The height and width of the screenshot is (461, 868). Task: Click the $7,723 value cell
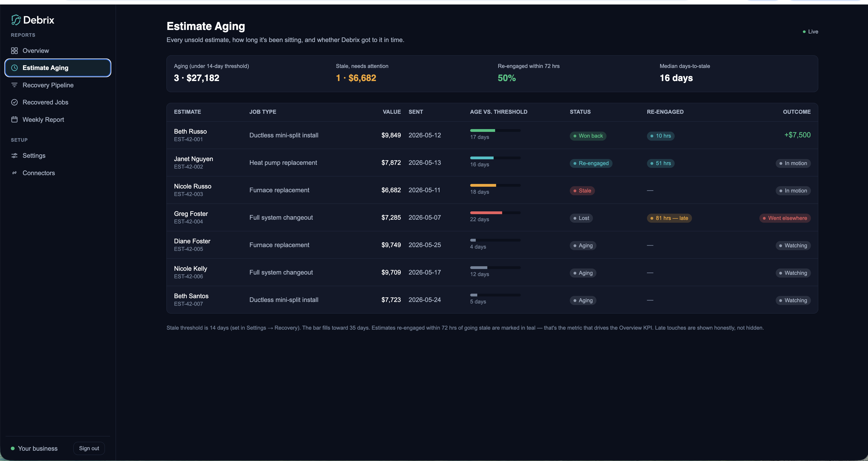(x=391, y=300)
